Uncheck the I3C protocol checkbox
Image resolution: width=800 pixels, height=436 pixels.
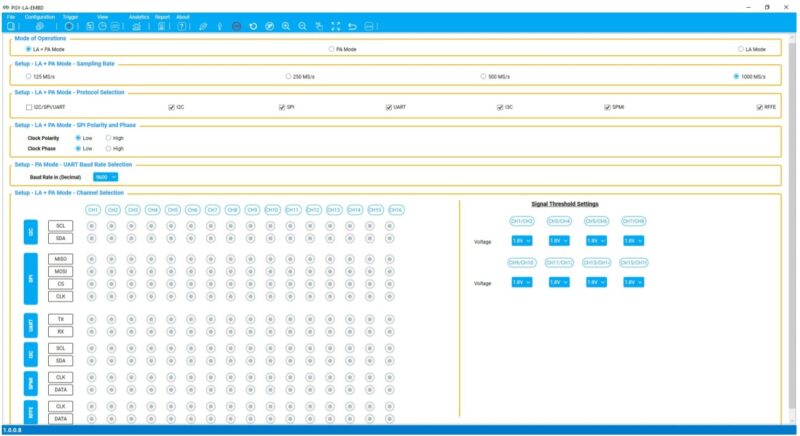coord(500,107)
